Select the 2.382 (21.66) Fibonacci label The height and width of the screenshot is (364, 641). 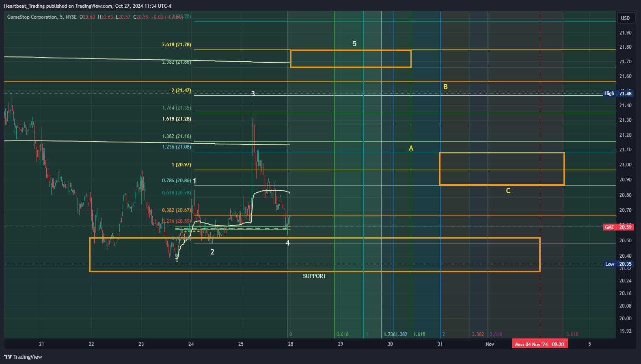tap(176, 62)
